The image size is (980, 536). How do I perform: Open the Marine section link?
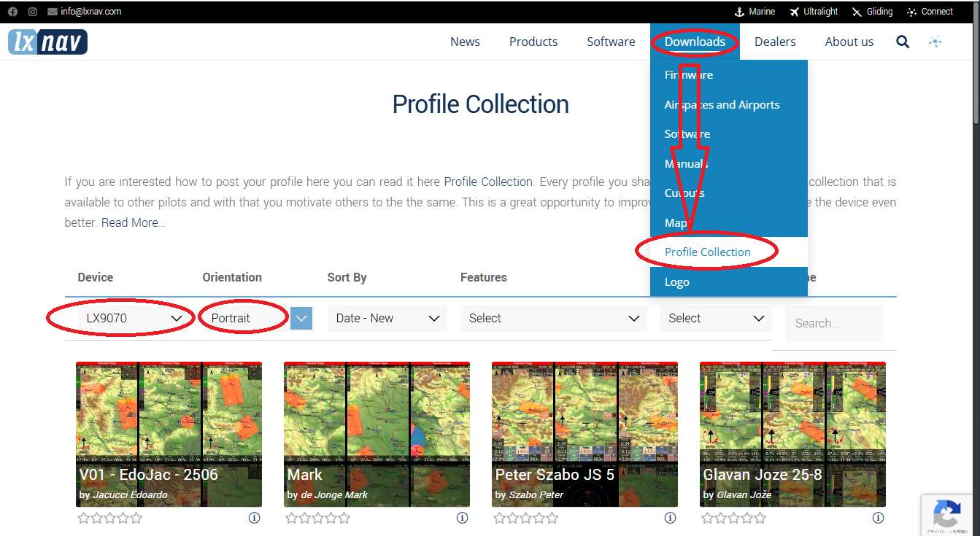pos(754,12)
